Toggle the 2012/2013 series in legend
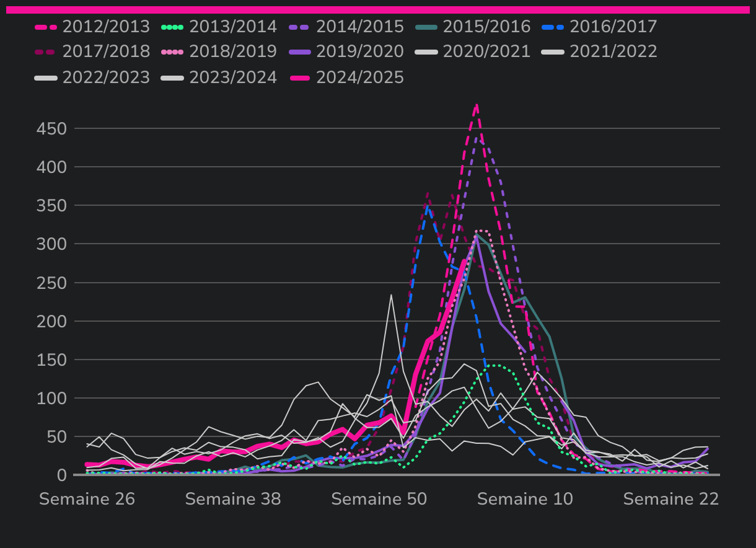The height and width of the screenshot is (548, 756). [92, 27]
